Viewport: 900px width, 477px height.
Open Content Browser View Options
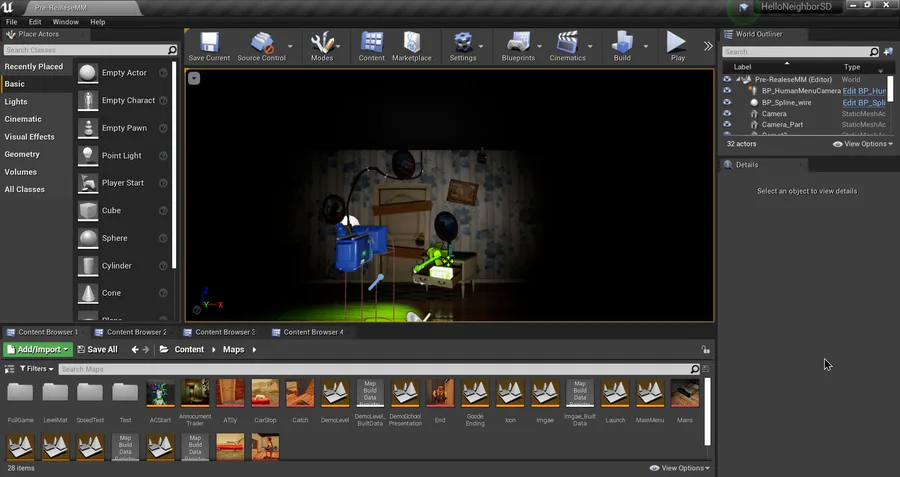pyautogui.click(x=680, y=468)
